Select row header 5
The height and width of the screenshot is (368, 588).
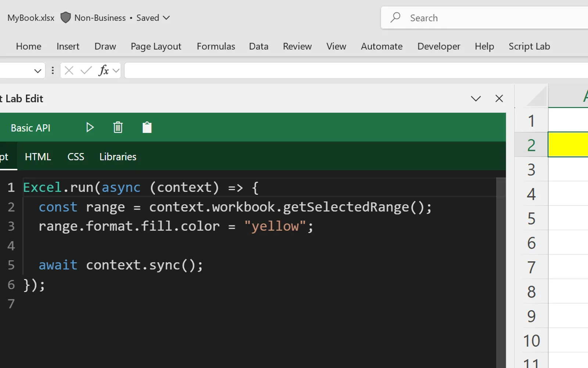[531, 218]
